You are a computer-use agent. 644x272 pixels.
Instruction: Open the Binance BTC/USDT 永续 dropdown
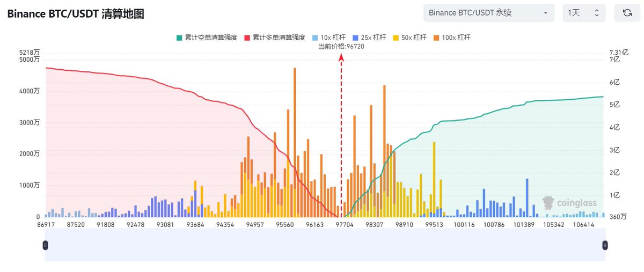(488, 13)
